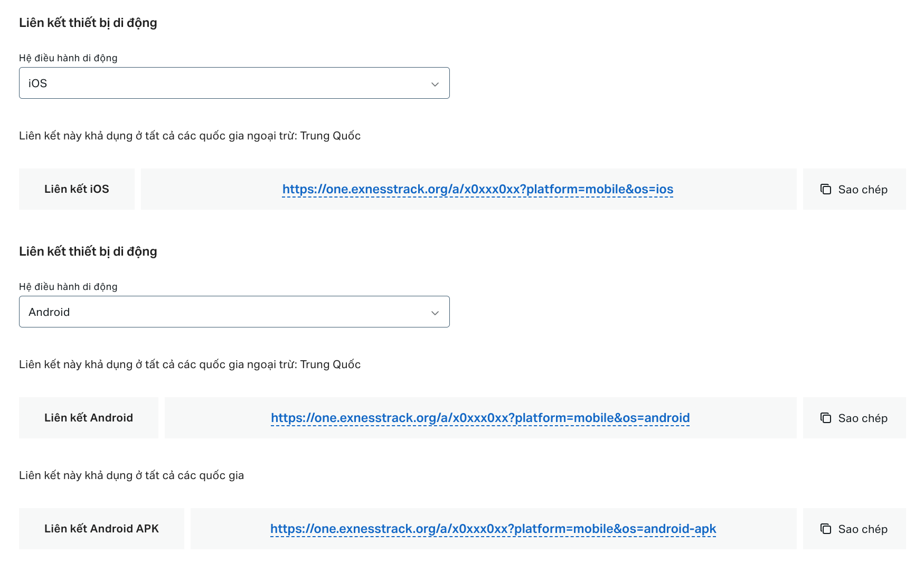Click the 'Liên kết này khả dụng ở tất cả các quốc gia' note above APK row

pos(131,475)
